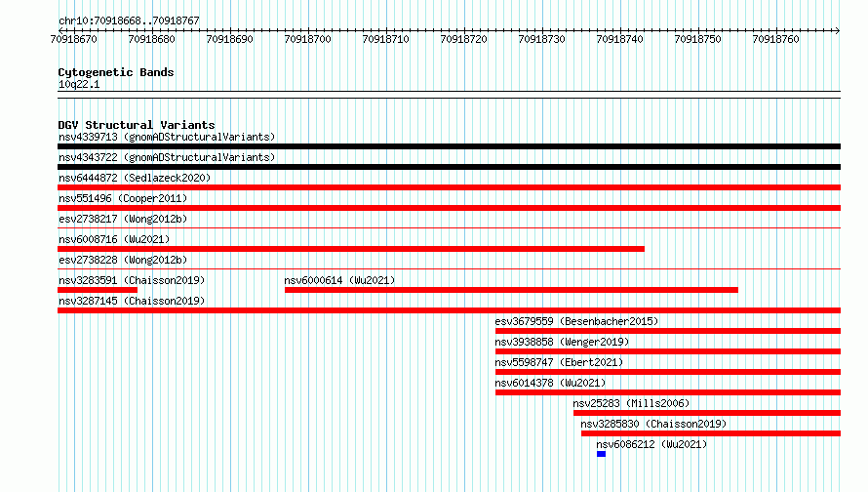Click the small blue nsv6086212 variant bar

601,454
